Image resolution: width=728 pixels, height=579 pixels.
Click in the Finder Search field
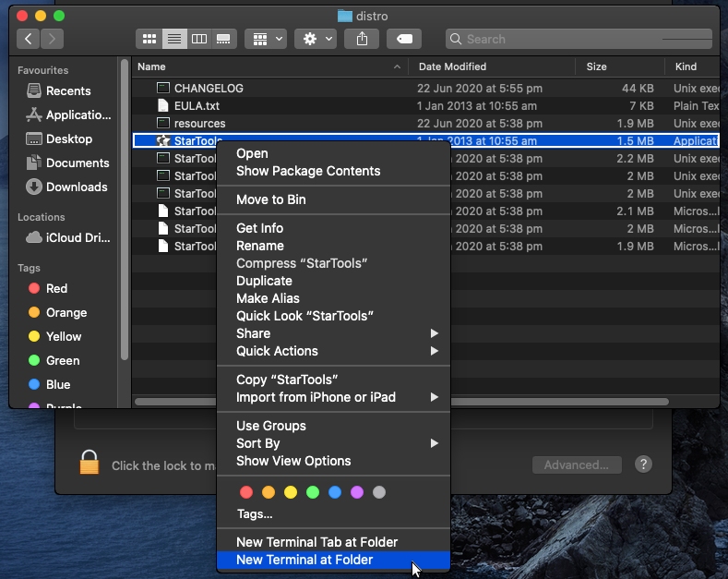click(x=554, y=39)
